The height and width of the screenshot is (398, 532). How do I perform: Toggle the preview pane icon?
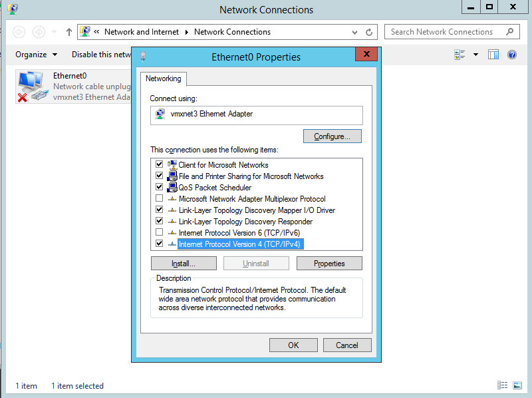[x=493, y=55]
